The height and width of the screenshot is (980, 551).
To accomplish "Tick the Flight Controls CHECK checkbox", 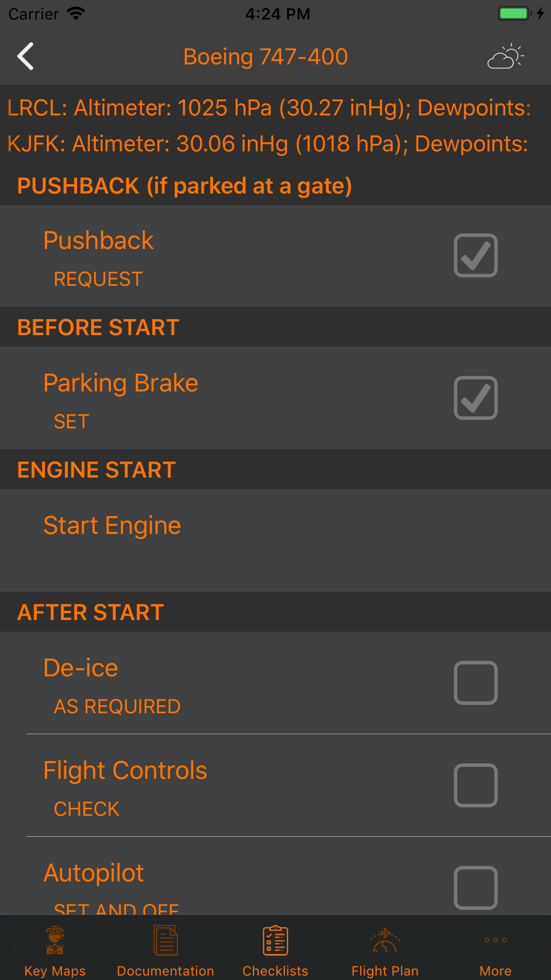I will pos(476,786).
